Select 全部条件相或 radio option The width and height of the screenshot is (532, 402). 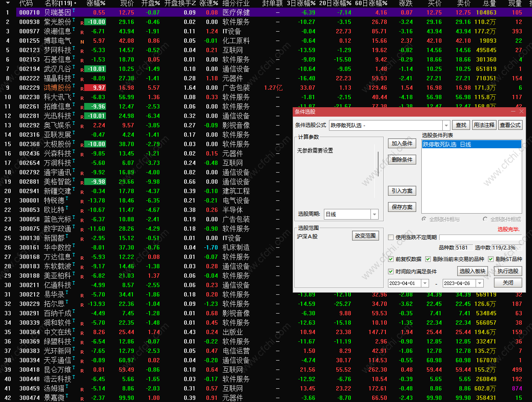(x=485, y=219)
